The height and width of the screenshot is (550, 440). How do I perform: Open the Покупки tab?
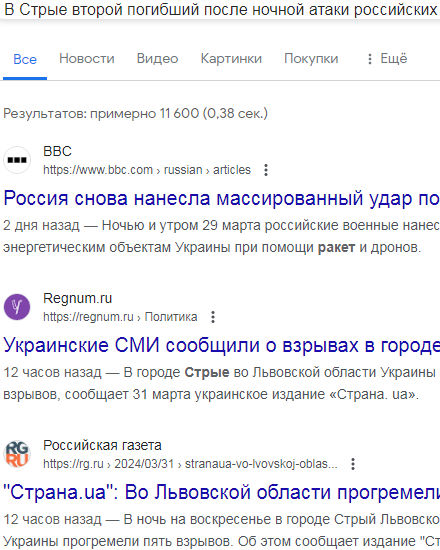point(311,59)
